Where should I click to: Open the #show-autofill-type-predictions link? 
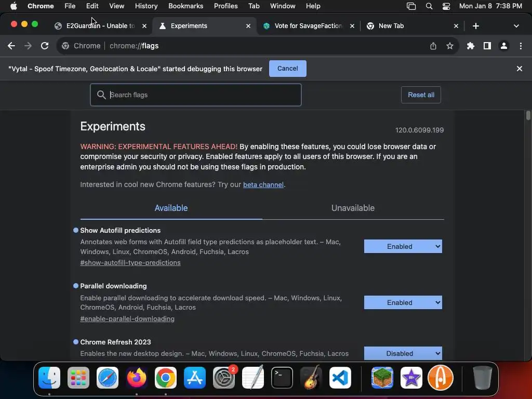coord(130,262)
